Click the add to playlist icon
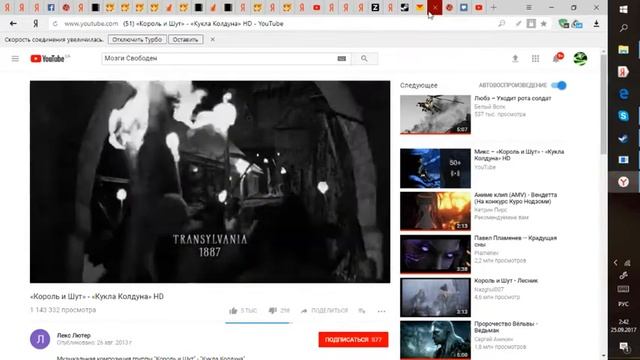Screen dimensions: 640x360 tap(362, 311)
